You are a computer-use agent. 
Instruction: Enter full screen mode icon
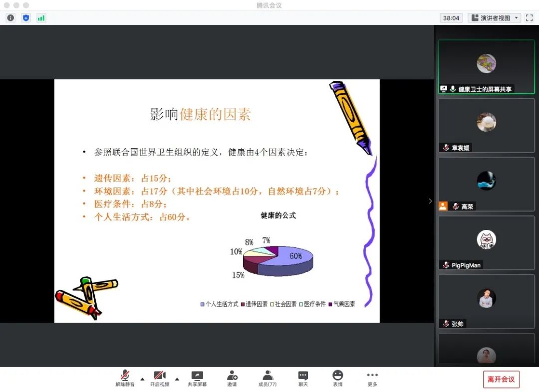530,18
